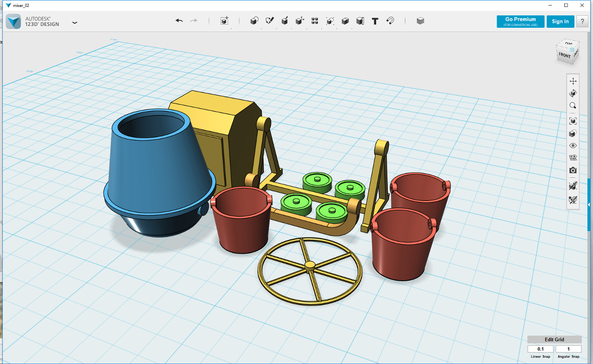This screenshot has width=593, height=364.
Task: Open the Primitives tool menu
Action: coord(254,21)
